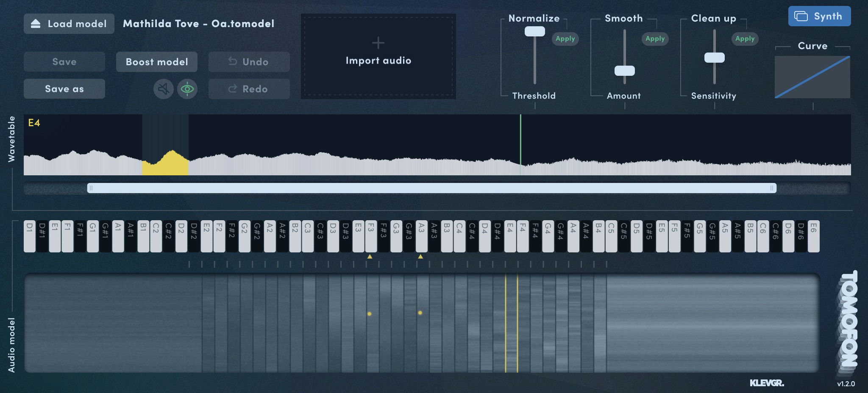The height and width of the screenshot is (393, 868).
Task: Click the Redo arrow icon
Action: pyautogui.click(x=233, y=89)
